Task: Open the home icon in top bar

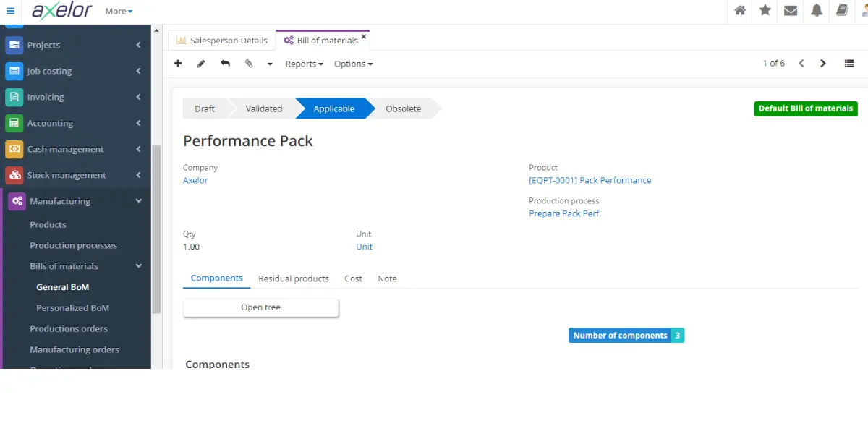Action: [x=740, y=11]
